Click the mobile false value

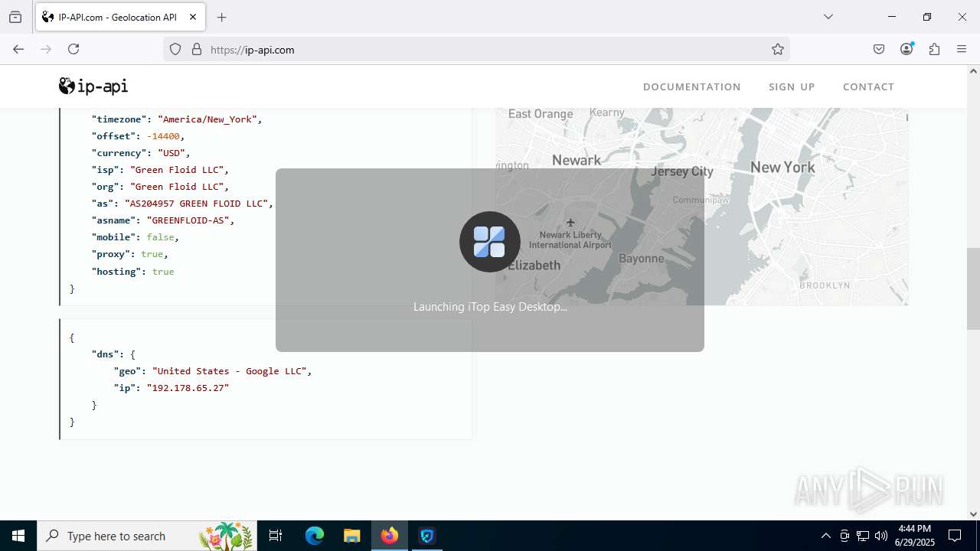coord(160,237)
